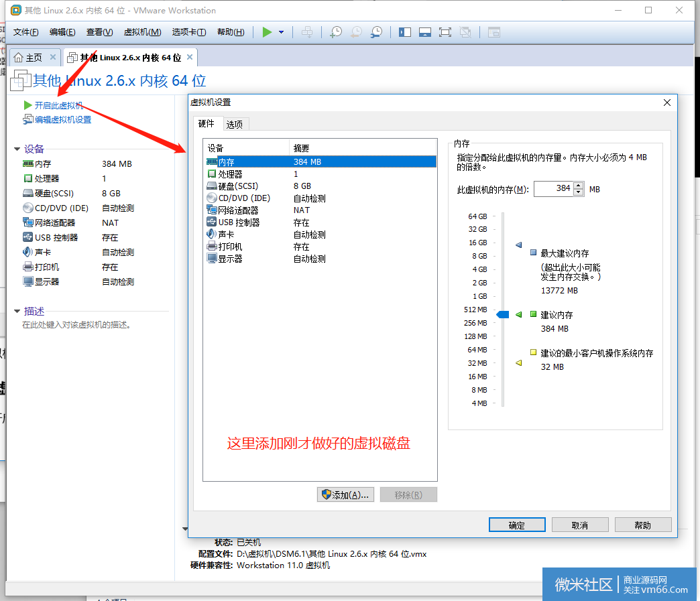Viewport: 700px width, 601px height.
Task: Increase memory with the stepper up arrow
Action: click(x=579, y=186)
